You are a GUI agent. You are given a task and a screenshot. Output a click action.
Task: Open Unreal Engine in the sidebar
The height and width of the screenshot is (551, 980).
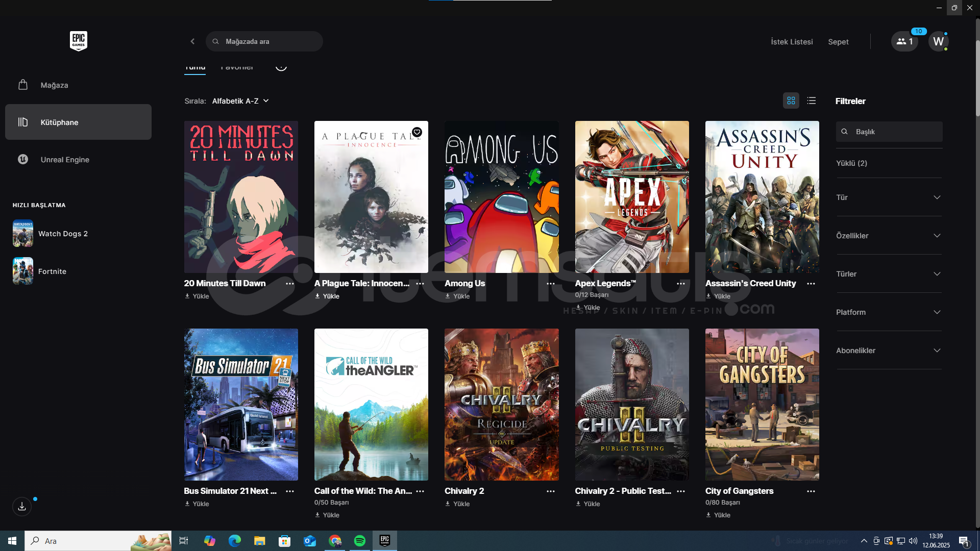tap(78, 159)
